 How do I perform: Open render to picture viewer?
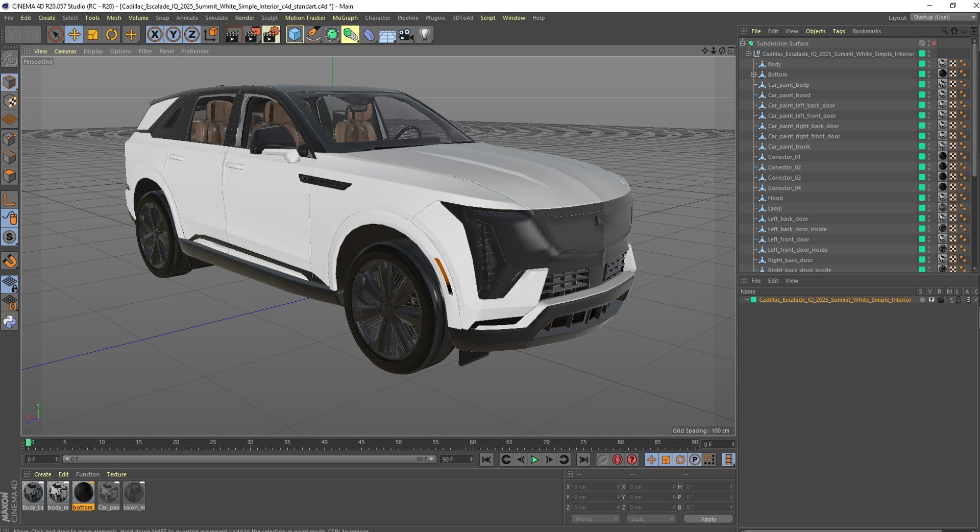252,35
